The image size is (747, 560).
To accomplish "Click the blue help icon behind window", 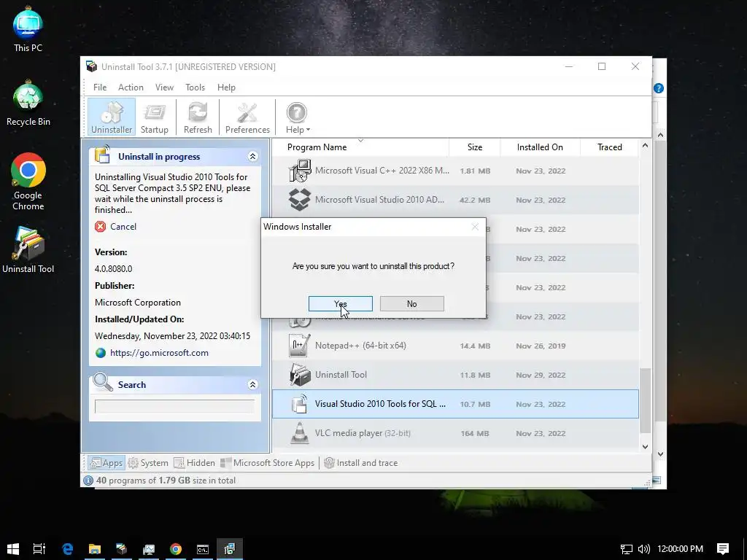I will pos(659,88).
